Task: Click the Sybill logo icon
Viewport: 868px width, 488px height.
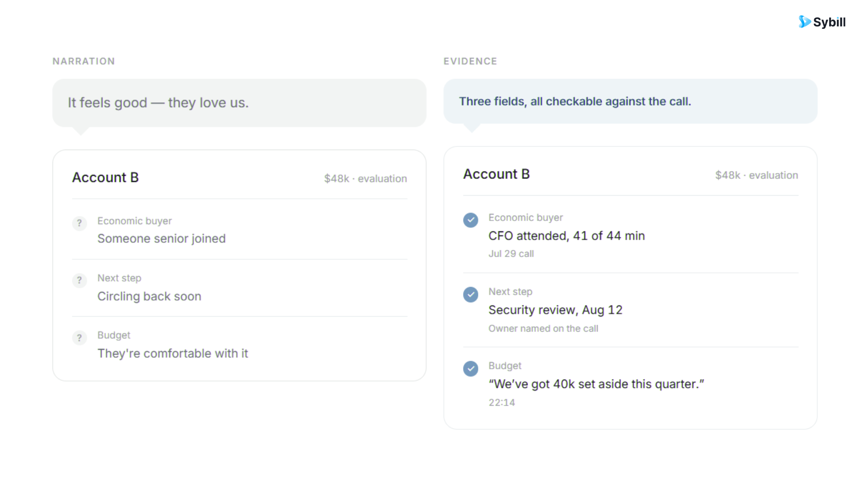Action: click(804, 22)
